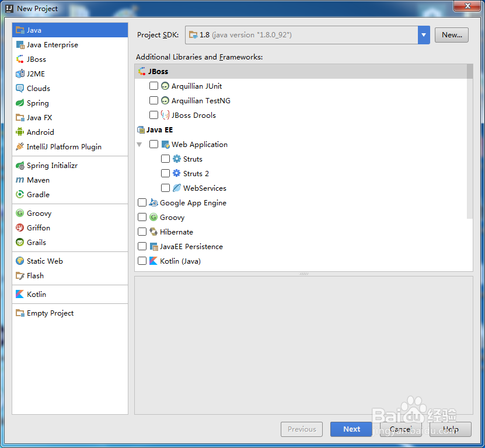Screen dimensions: 485x448
Task: Tick the JavaEE Persistence checkbox
Action: (x=142, y=246)
